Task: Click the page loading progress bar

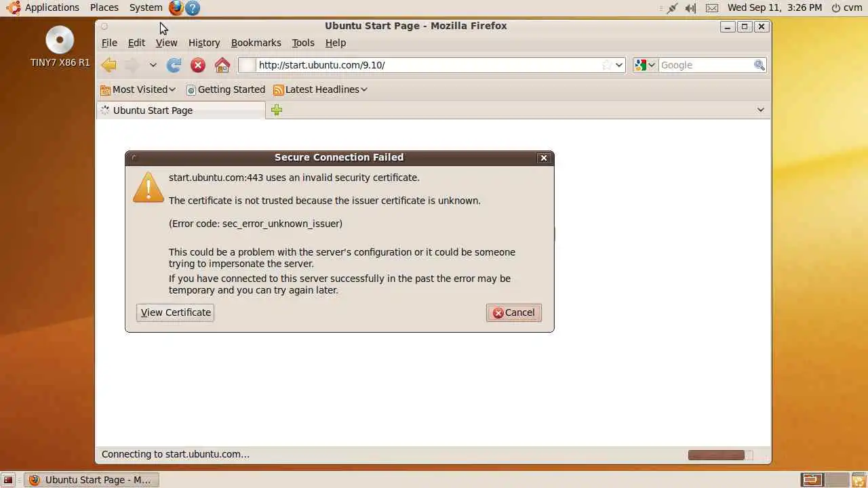Action: coord(720,455)
